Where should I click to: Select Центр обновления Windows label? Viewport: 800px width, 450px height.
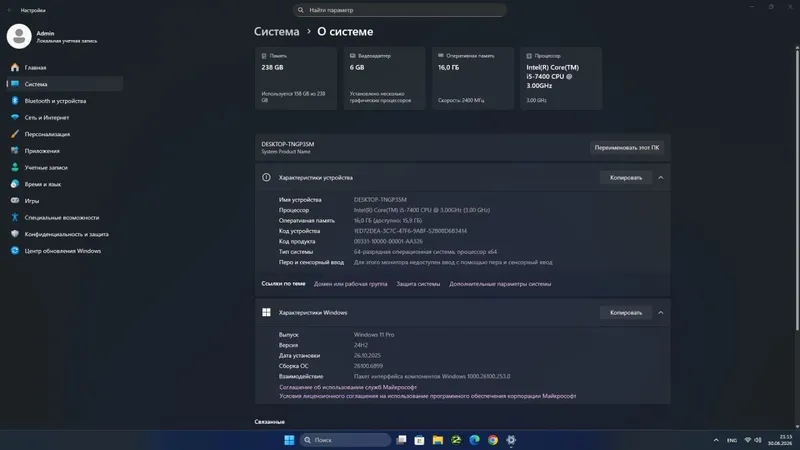pos(63,251)
